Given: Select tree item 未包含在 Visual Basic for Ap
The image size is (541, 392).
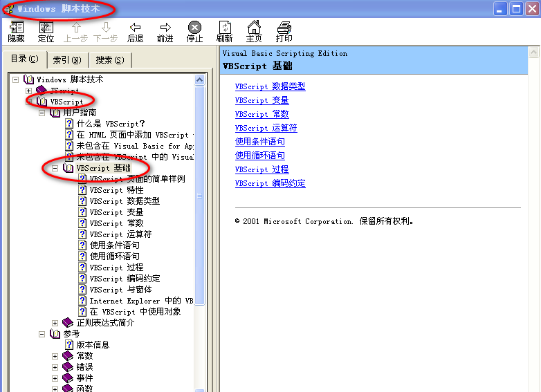Looking at the screenshot, I should (x=135, y=146).
